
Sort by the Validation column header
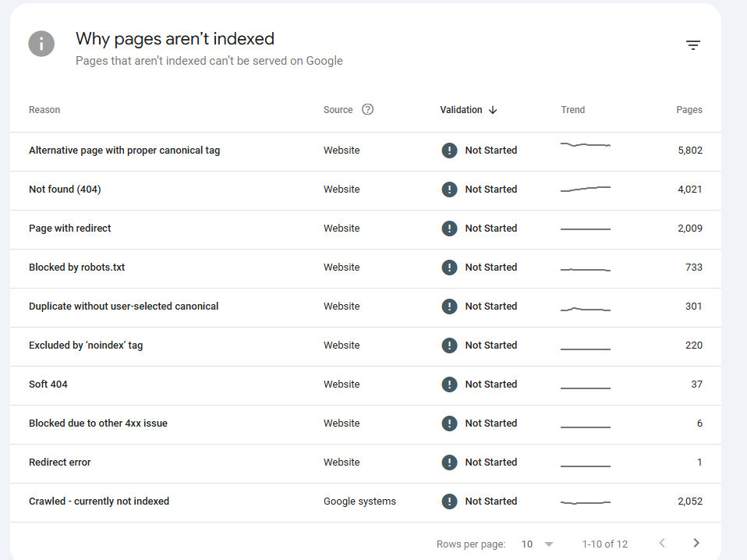(x=461, y=110)
